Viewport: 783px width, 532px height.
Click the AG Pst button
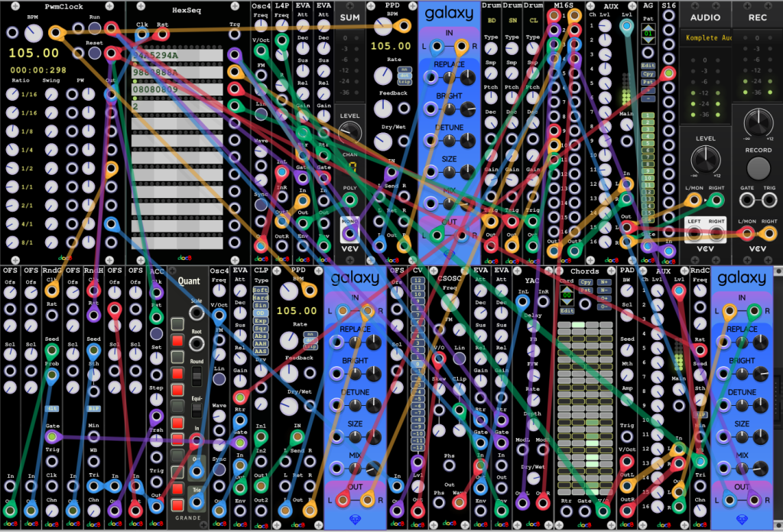648,82
